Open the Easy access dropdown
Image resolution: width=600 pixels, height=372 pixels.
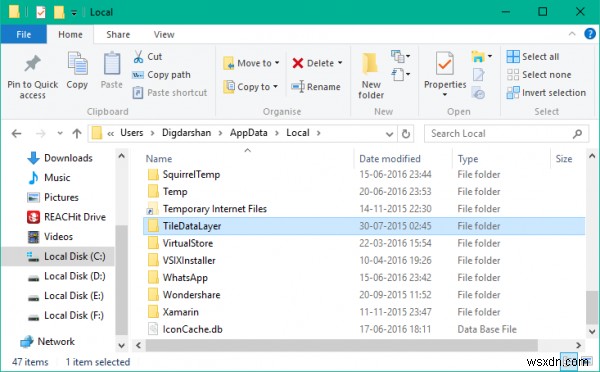click(x=401, y=74)
